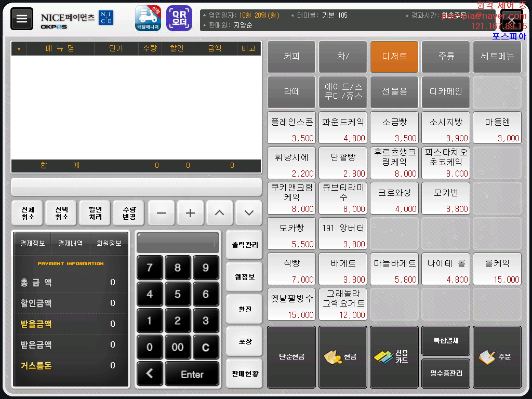The width and height of the screenshot is (532, 399).
Task: Select credit card (신용카드) payment
Action: [394, 357]
